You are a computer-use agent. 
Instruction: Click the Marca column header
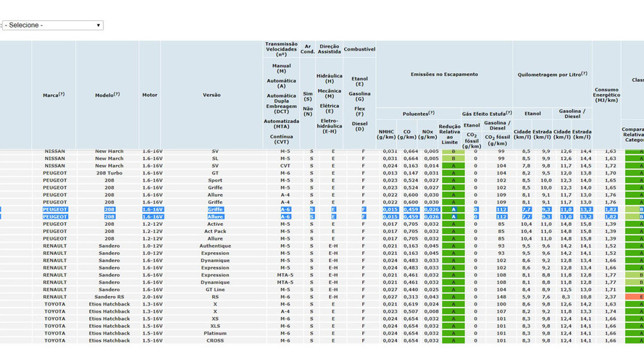click(x=54, y=95)
